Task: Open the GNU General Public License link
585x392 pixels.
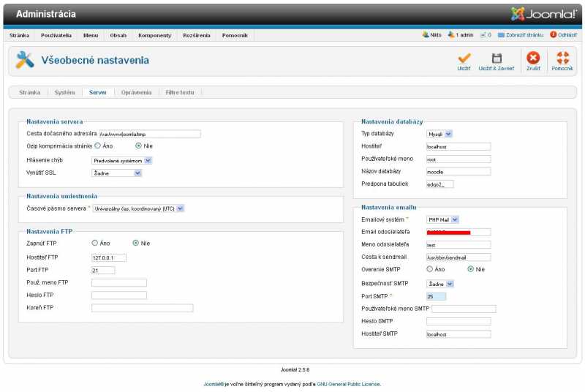Action: pos(348,384)
